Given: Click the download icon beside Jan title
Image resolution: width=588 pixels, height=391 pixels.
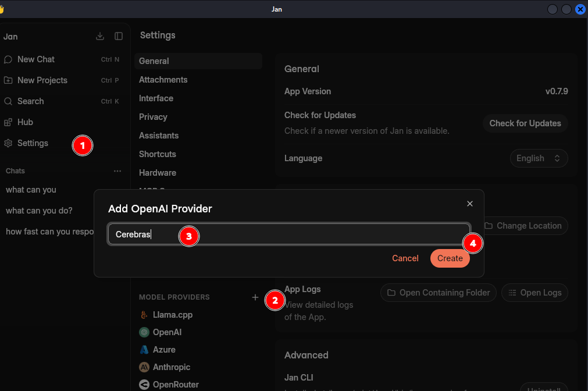Looking at the screenshot, I should pyautogui.click(x=100, y=36).
